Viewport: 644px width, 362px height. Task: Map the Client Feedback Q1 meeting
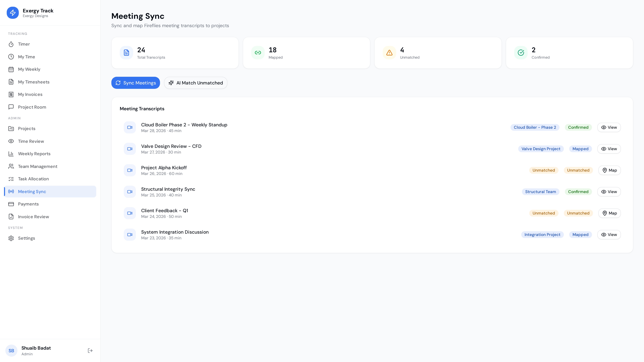[609, 213]
